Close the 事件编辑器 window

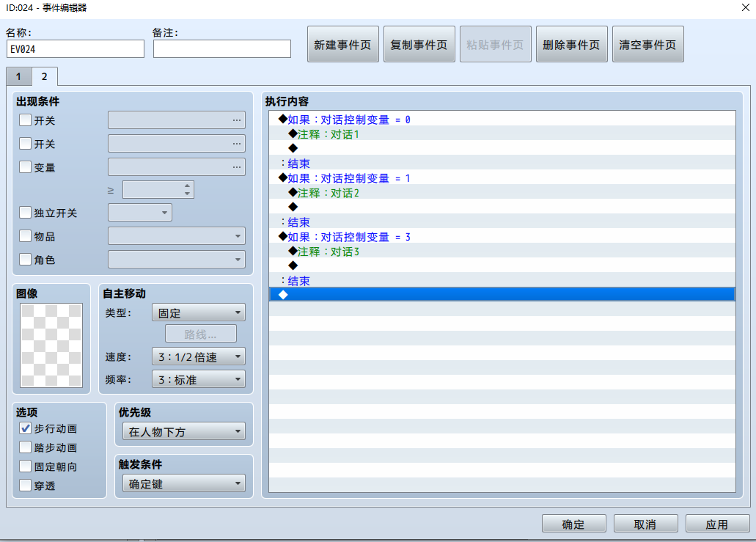pyautogui.click(x=746, y=7)
